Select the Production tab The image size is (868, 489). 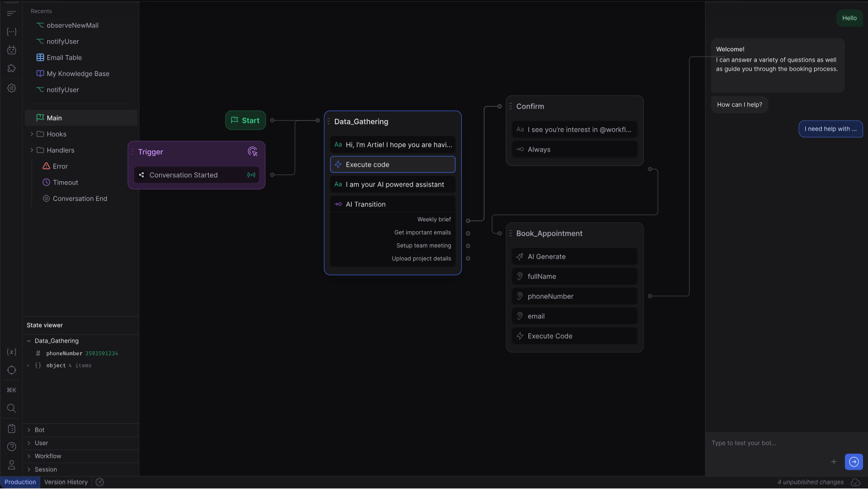(x=20, y=482)
